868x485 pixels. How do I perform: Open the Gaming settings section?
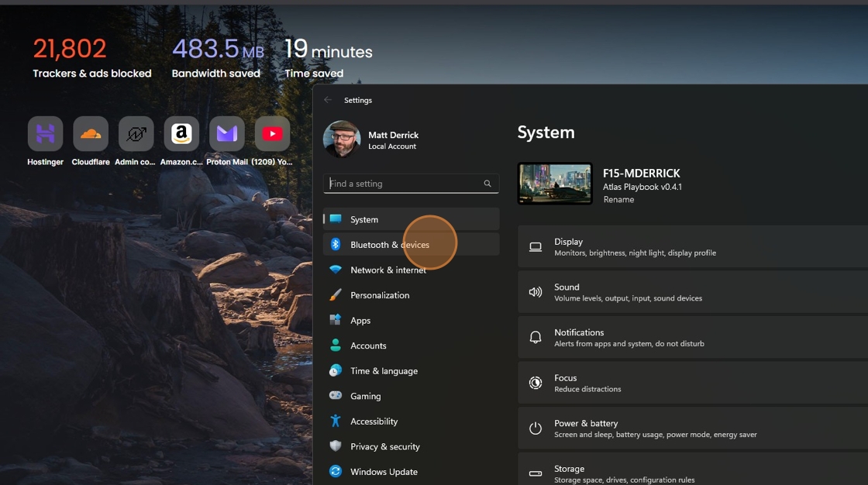[x=412, y=395]
